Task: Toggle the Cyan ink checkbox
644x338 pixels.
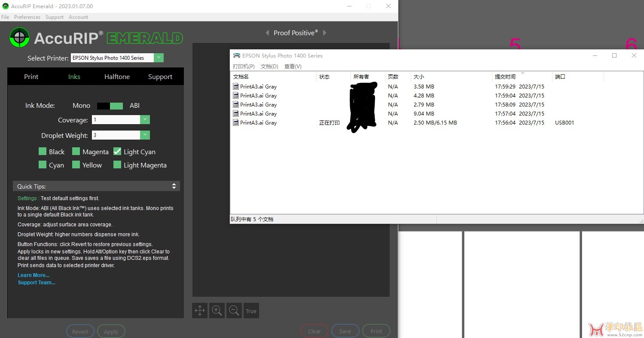Action: [x=43, y=164]
